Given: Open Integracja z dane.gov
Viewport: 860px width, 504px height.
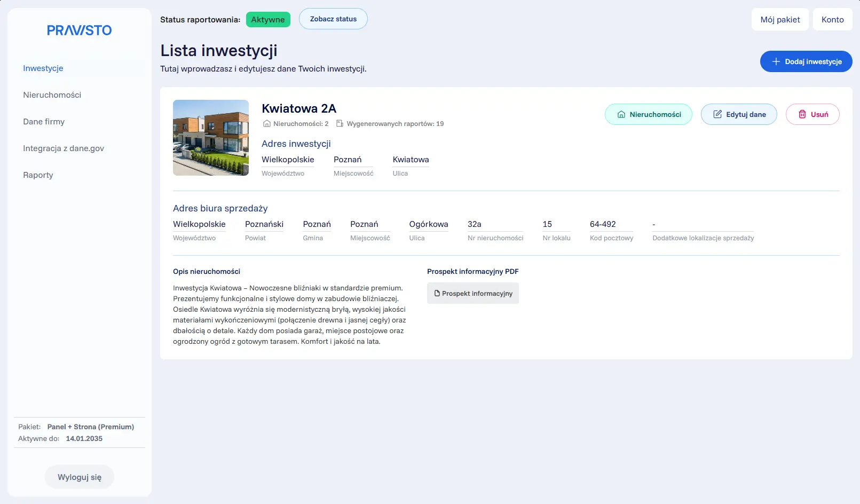Looking at the screenshot, I should coord(63,148).
